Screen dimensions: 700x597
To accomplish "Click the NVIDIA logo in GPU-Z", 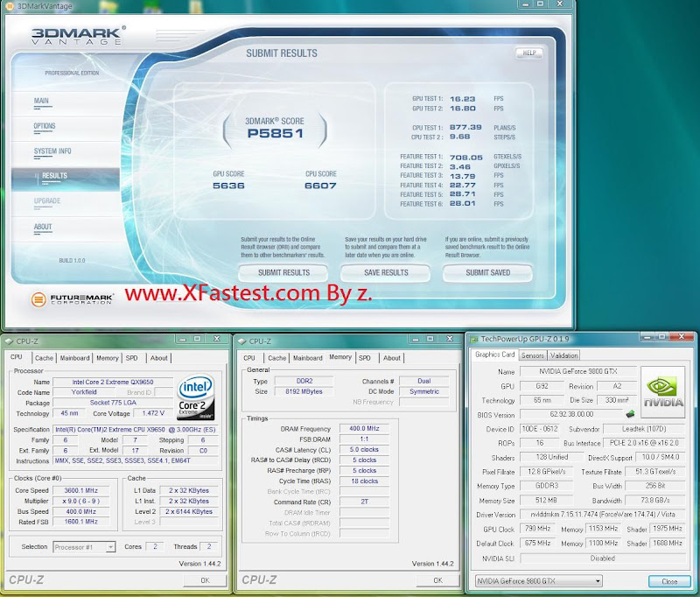I will point(663,392).
